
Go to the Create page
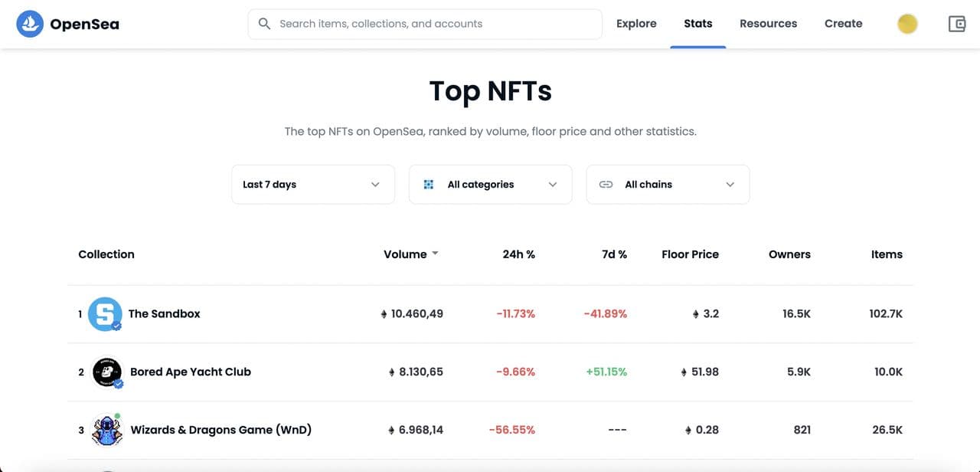click(843, 24)
